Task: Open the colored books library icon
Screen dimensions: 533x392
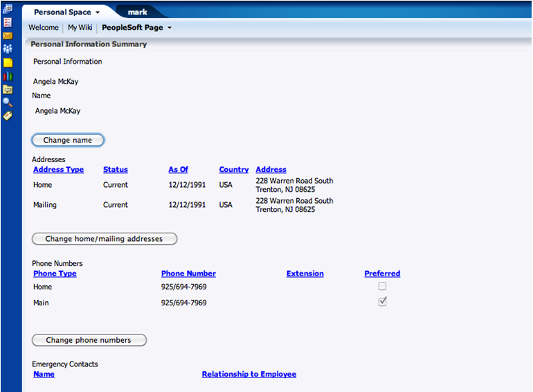Action: 8,76
